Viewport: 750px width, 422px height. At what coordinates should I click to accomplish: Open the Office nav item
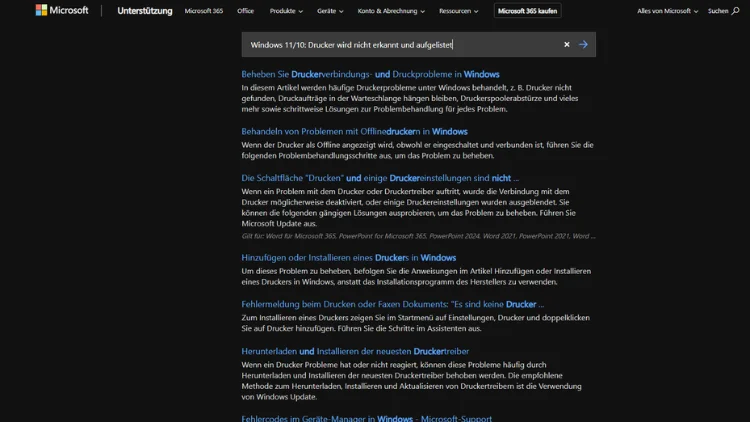click(245, 11)
